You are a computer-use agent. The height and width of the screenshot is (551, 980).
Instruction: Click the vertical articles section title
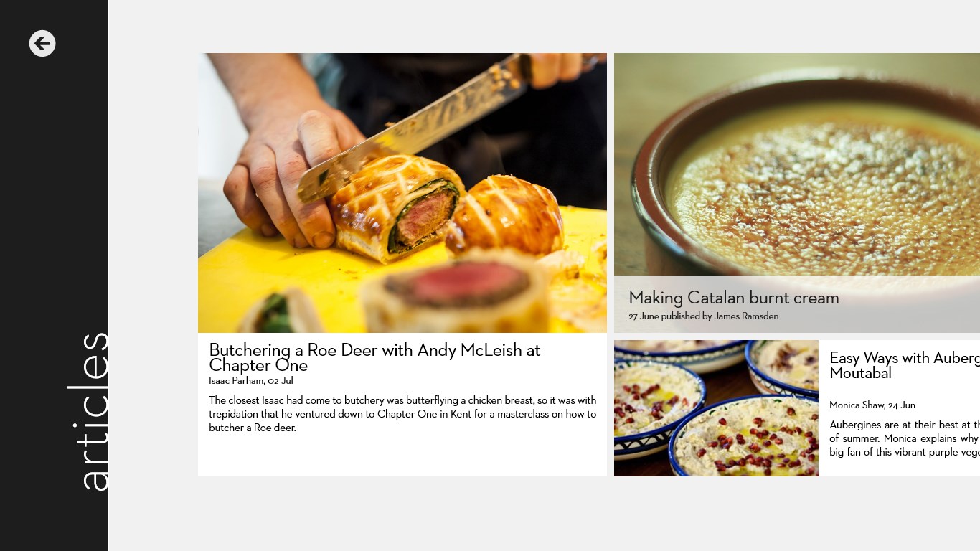pyautogui.click(x=89, y=411)
